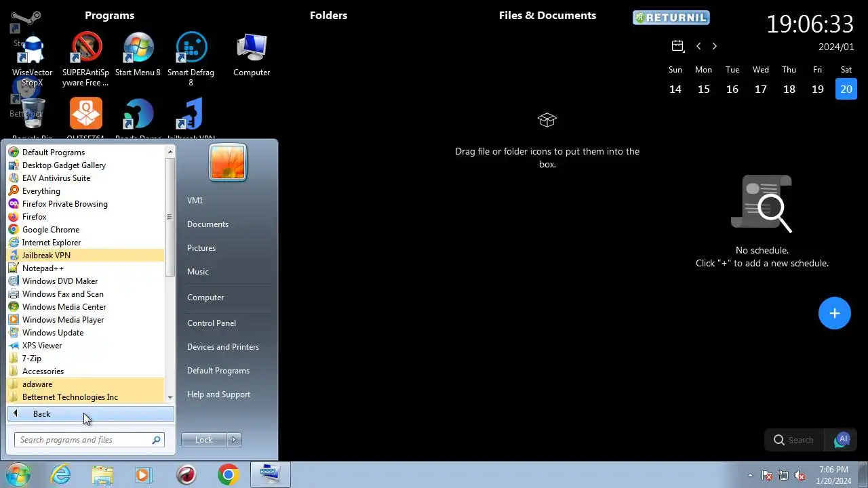868x488 pixels.
Task: Expand the Accessories program folder
Action: pos(86,371)
